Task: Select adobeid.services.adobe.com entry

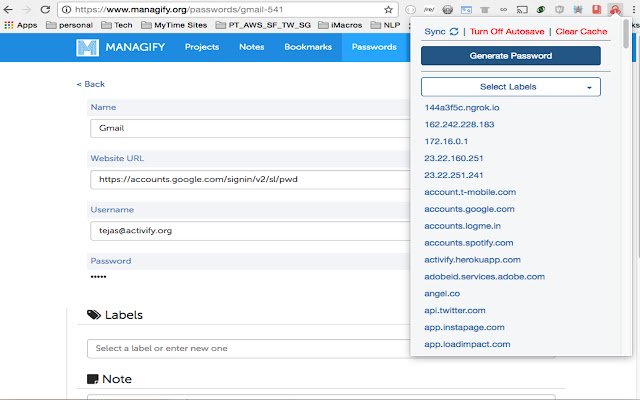Action: click(484, 277)
